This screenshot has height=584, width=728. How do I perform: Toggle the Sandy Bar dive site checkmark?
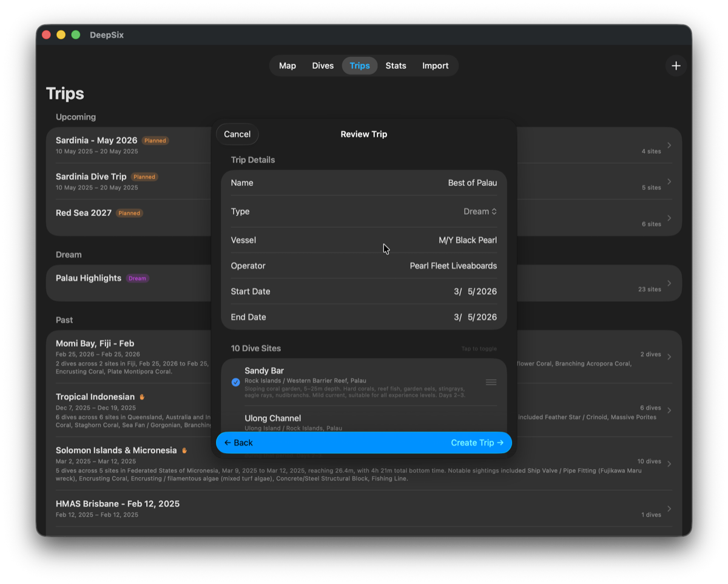[x=235, y=382]
